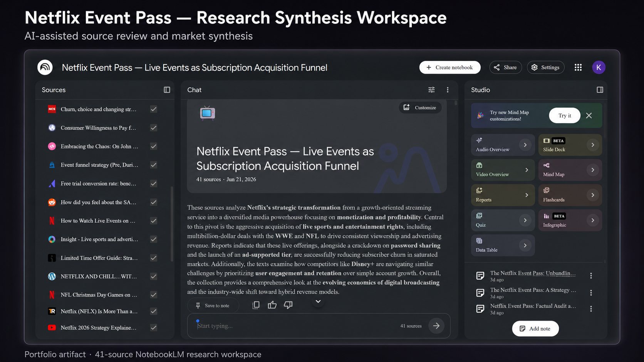Click the Quiz icon
The image size is (644, 362).
click(x=479, y=215)
